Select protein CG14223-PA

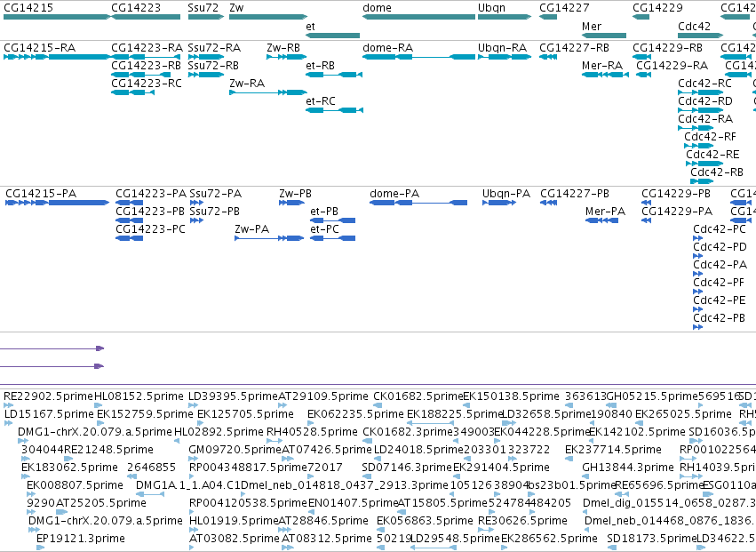coord(129,203)
